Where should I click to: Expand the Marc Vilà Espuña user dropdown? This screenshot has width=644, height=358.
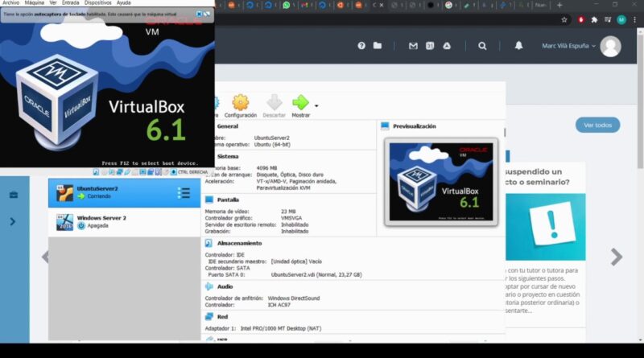(x=568, y=46)
